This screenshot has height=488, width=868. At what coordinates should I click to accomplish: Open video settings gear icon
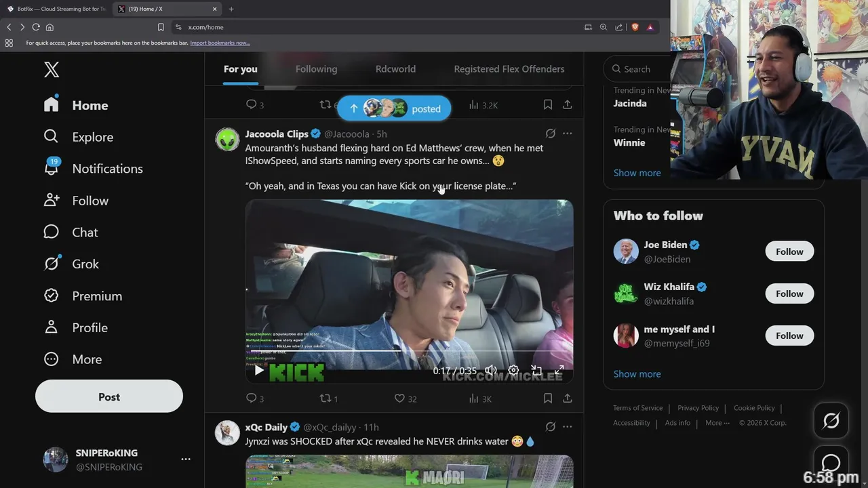513,370
